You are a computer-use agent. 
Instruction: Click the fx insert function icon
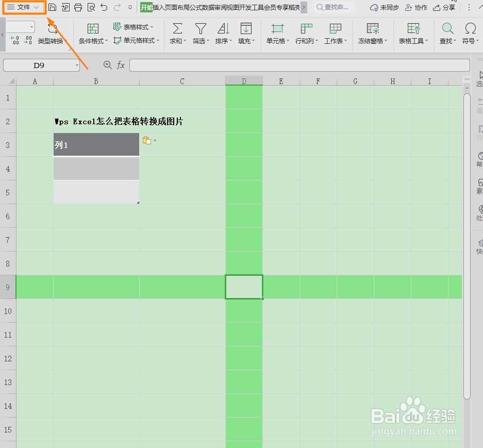click(x=121, y=65)
